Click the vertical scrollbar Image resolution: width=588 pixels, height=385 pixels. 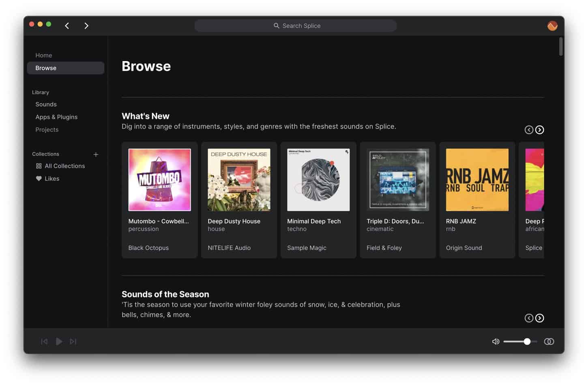561,46
